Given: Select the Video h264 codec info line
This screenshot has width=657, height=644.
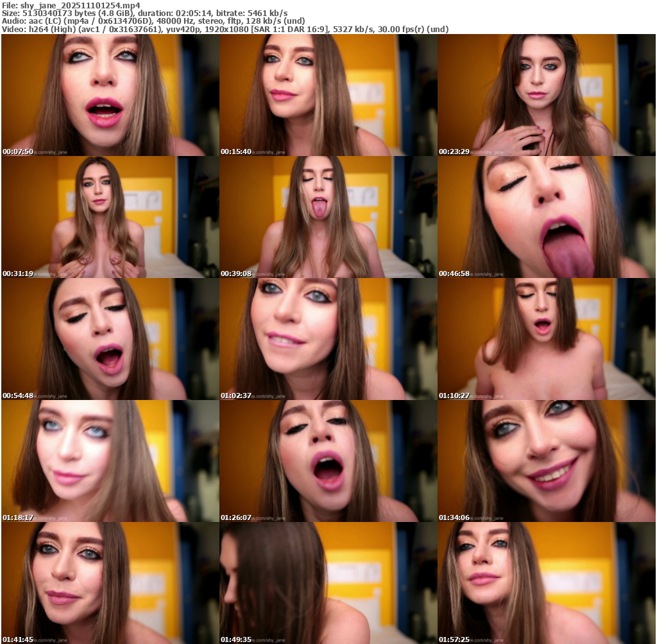Looking at the screenshot, I should [x=225, y=30].
